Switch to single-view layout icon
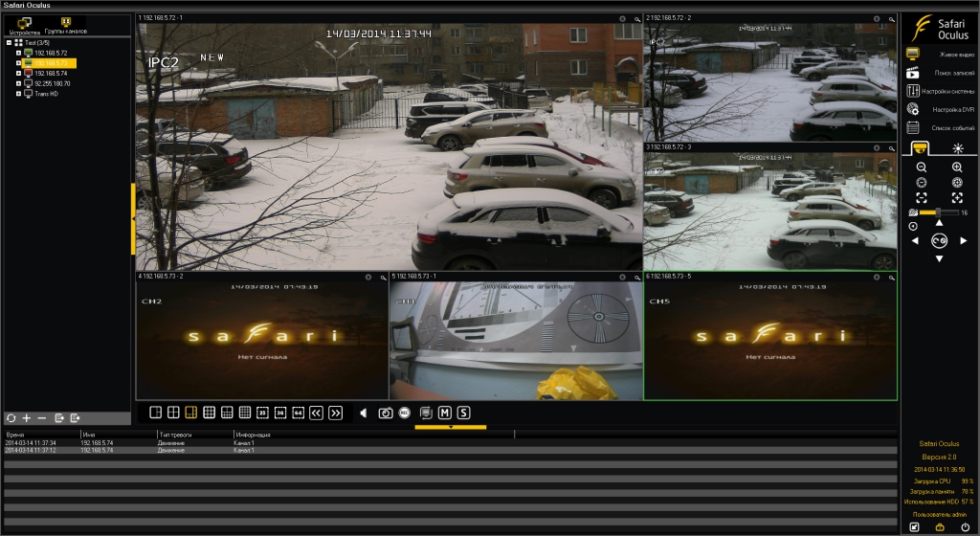The height and width of the screenshot is (536, 980). [x=156, y=413]
